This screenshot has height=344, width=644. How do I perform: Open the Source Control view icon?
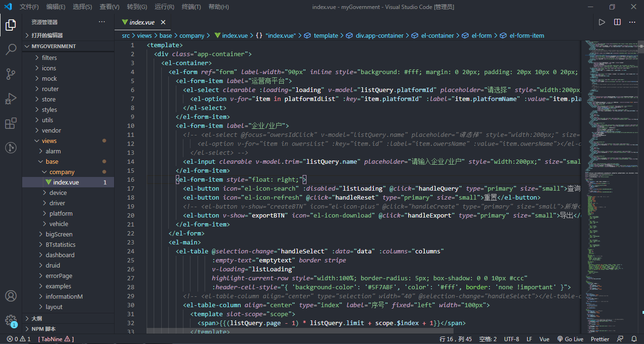tap(11, 74)
